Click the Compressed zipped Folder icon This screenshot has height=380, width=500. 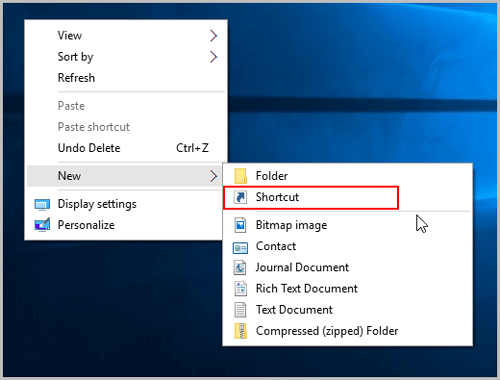coord(240,331)
